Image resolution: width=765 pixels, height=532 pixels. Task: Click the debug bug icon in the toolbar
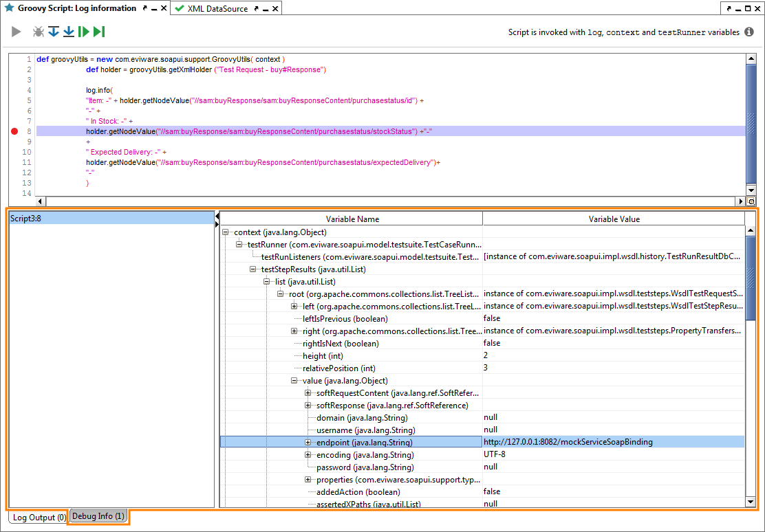38,32
